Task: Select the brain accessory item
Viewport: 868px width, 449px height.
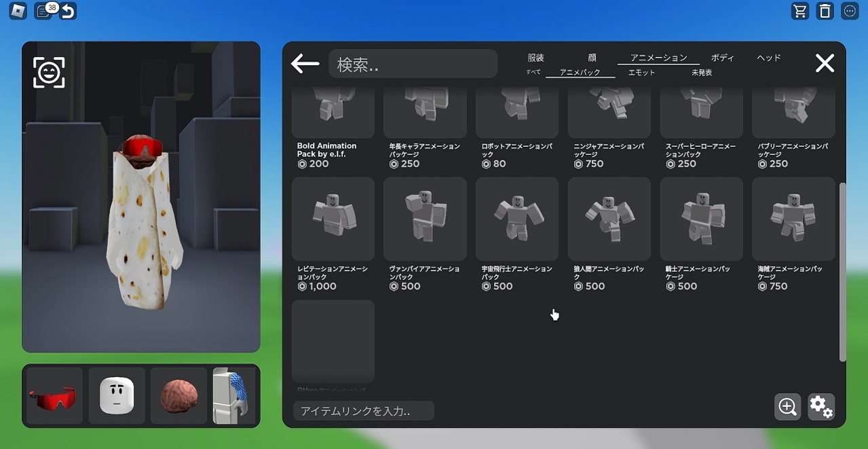Action: click(179, 396)
